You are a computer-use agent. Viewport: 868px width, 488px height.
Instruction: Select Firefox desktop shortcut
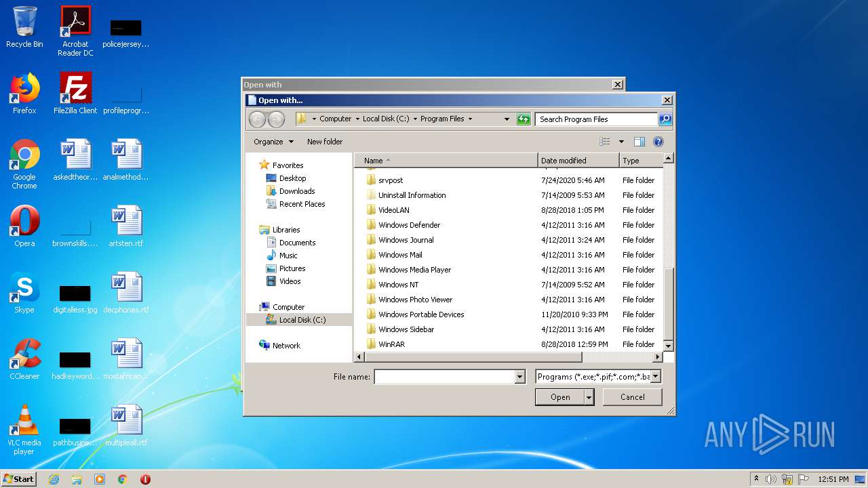click(x=24, y=94)
